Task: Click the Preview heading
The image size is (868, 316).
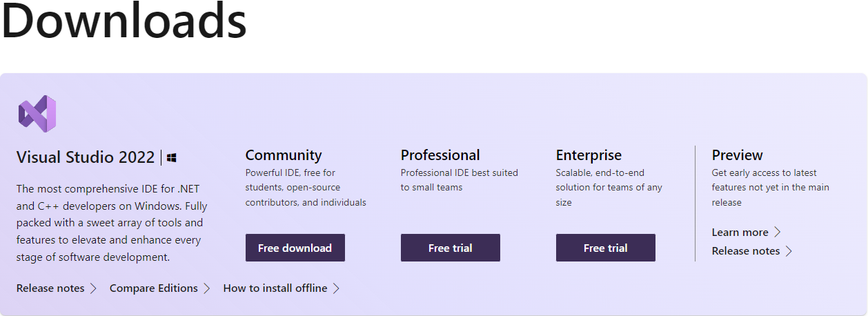Action: [737, 155]
